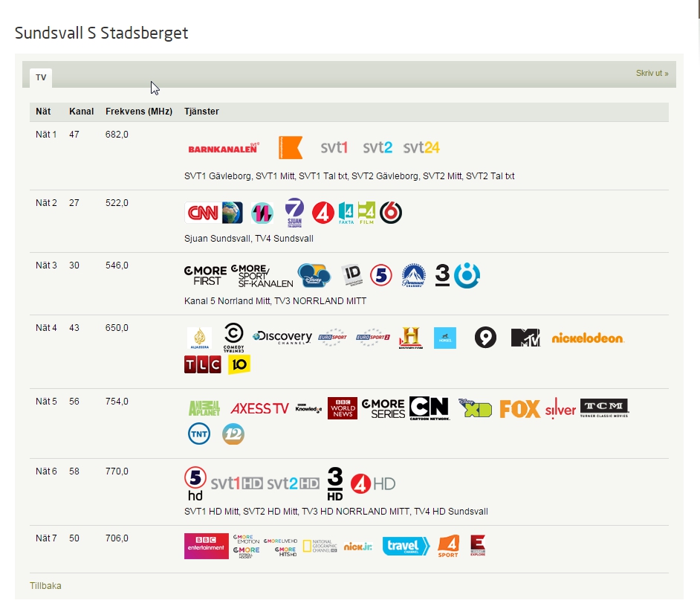
Task: Choose the Kanal 5 logo in Nät 3
Action: (x=381, y=275)
